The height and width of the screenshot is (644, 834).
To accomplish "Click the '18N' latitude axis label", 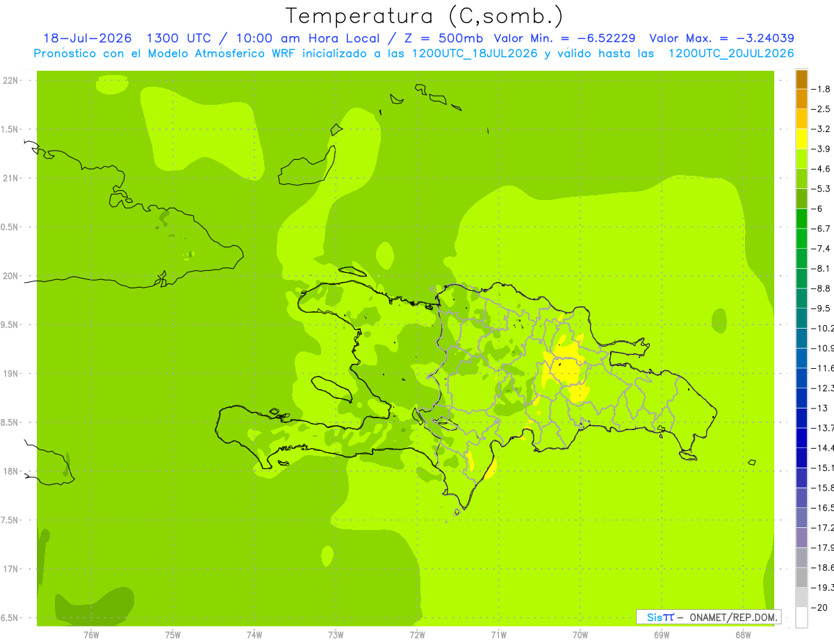I will (x=12, y=472).
